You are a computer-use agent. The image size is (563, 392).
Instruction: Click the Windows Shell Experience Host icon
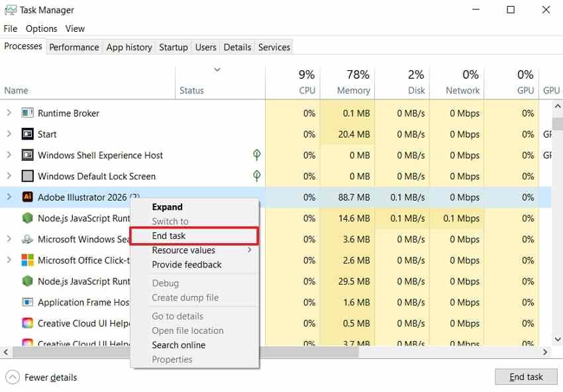pos(28,155)
